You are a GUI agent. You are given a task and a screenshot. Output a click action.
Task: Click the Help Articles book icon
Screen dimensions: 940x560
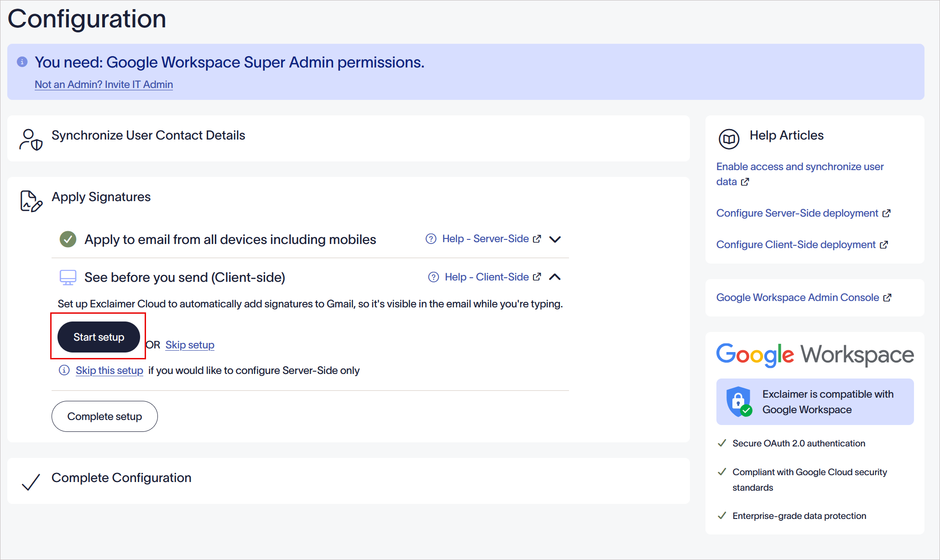(729, 139)
